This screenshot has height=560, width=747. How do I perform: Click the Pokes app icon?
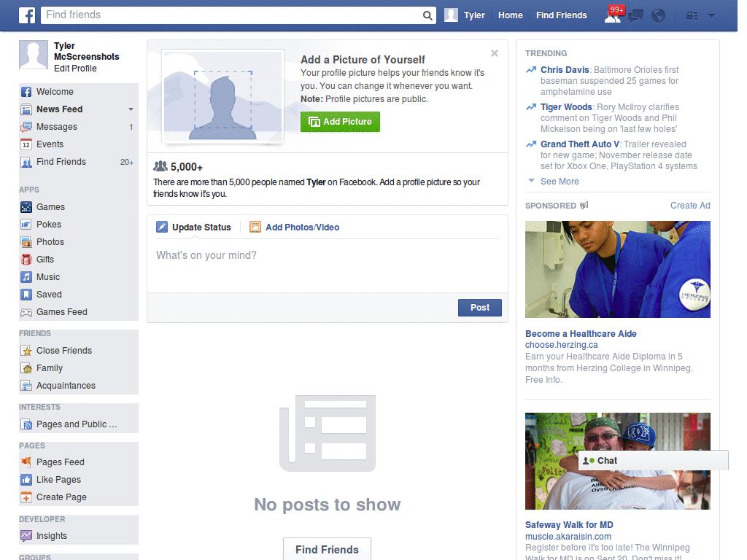pos(26,225)
